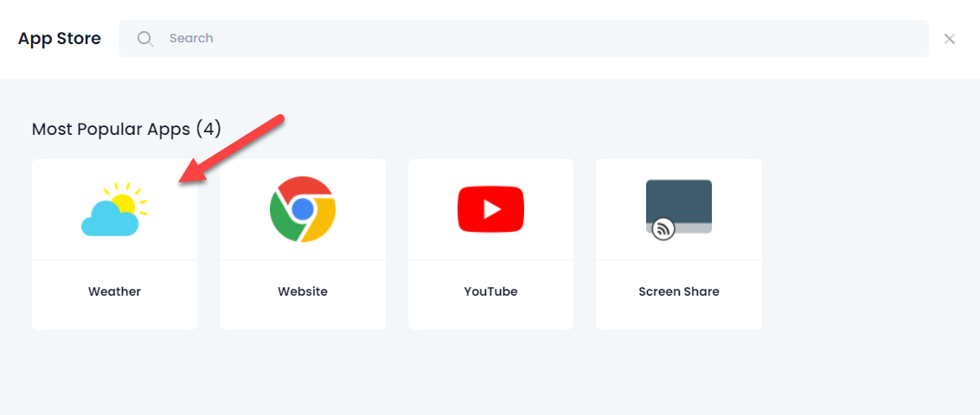Choose the YouTube play logo icon
Screen dimensions: 980x415
[x=490, y=209]
